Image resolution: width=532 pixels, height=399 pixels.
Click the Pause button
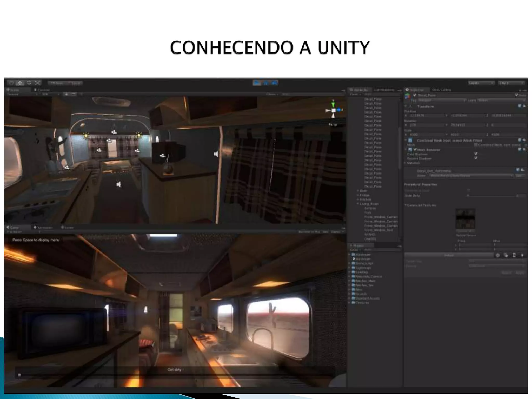click(265, 83)
